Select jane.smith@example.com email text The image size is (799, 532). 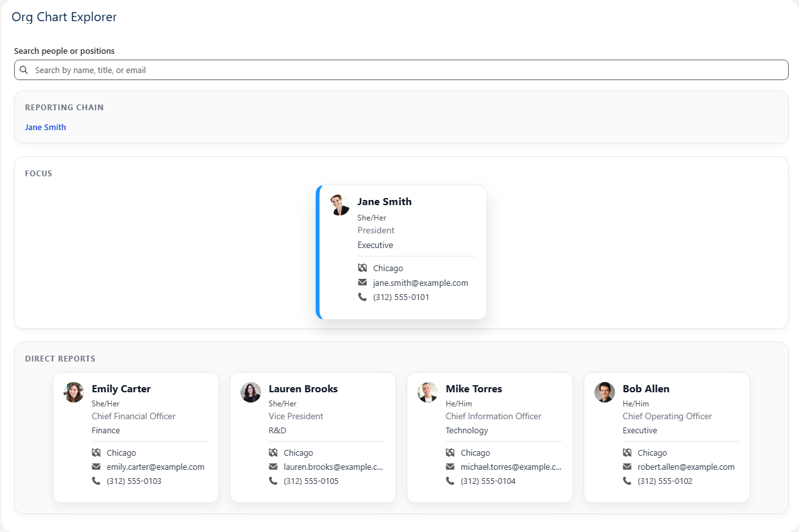[421, 283]
